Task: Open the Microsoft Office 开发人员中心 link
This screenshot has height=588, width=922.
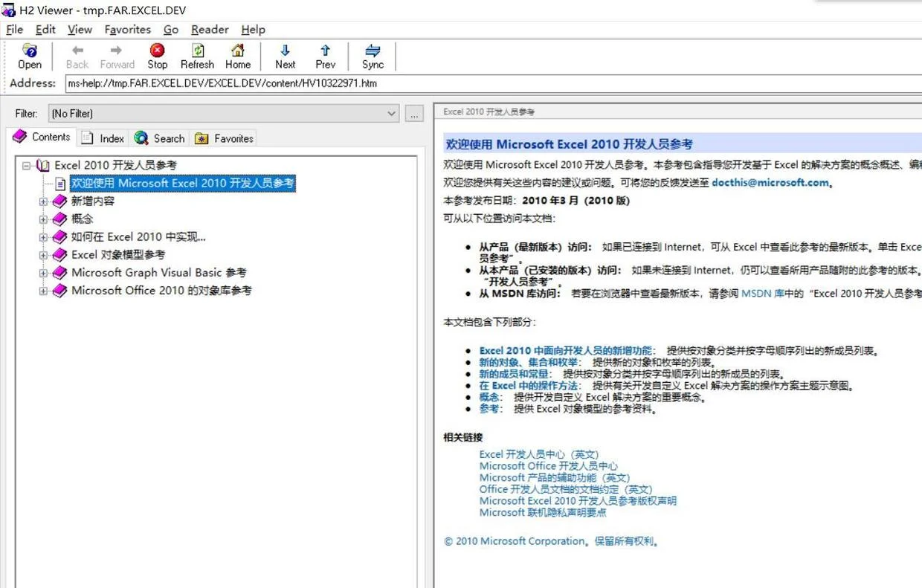Action: click(549, 466)
